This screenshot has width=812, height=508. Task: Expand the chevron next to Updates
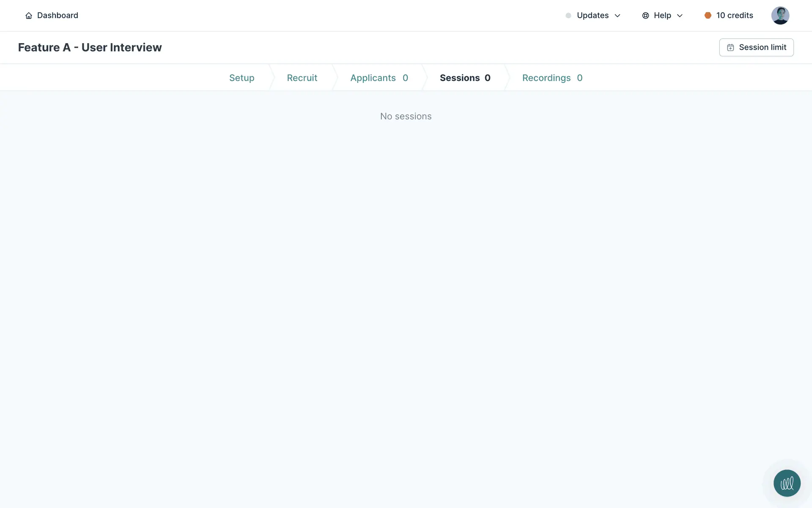pyautogui.click(x=617, y=16)
